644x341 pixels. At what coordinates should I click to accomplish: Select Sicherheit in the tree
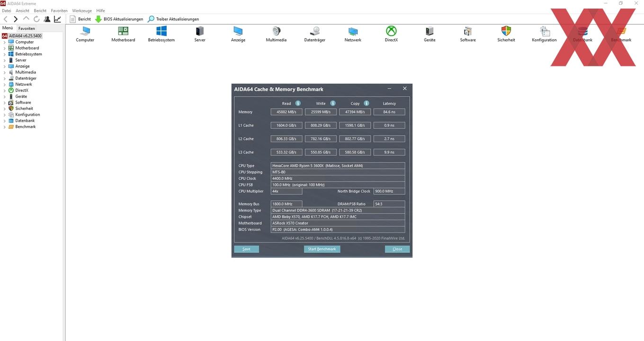(24, 108)
